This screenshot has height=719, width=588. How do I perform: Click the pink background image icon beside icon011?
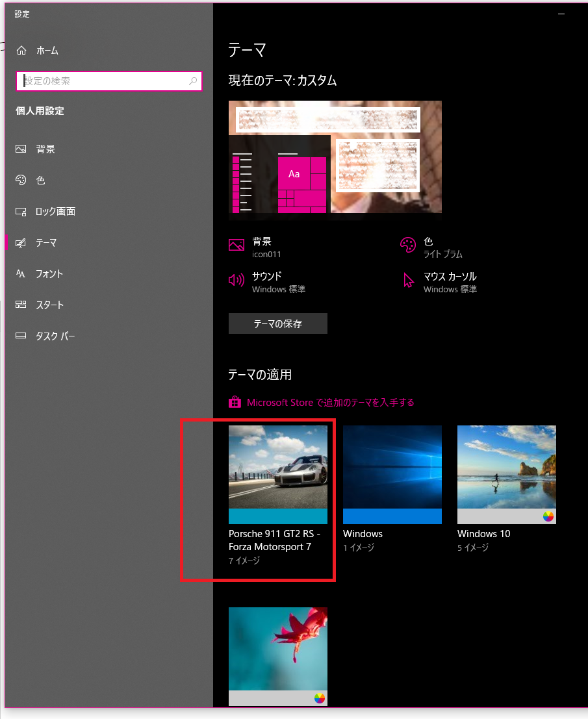236,245
